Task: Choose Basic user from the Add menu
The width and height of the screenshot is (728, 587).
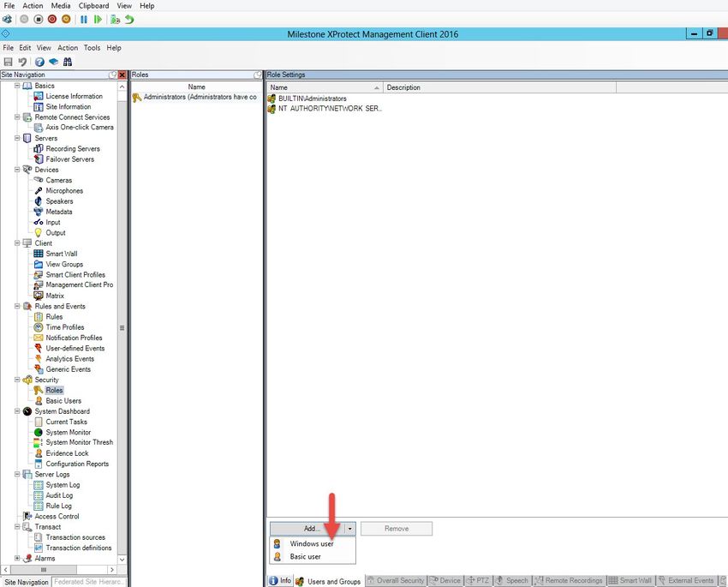Action: (x=312, y=556)
